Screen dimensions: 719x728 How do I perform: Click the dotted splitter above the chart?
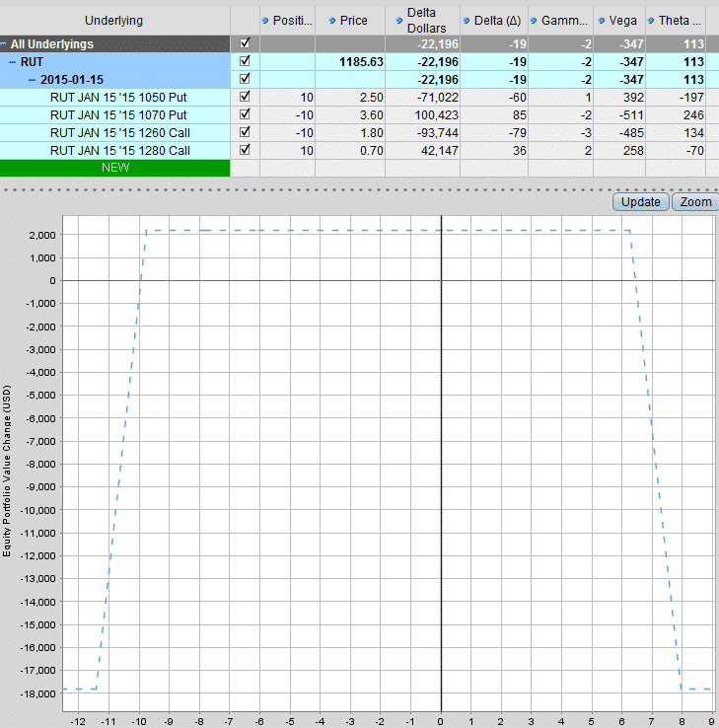tap(359, 189)
